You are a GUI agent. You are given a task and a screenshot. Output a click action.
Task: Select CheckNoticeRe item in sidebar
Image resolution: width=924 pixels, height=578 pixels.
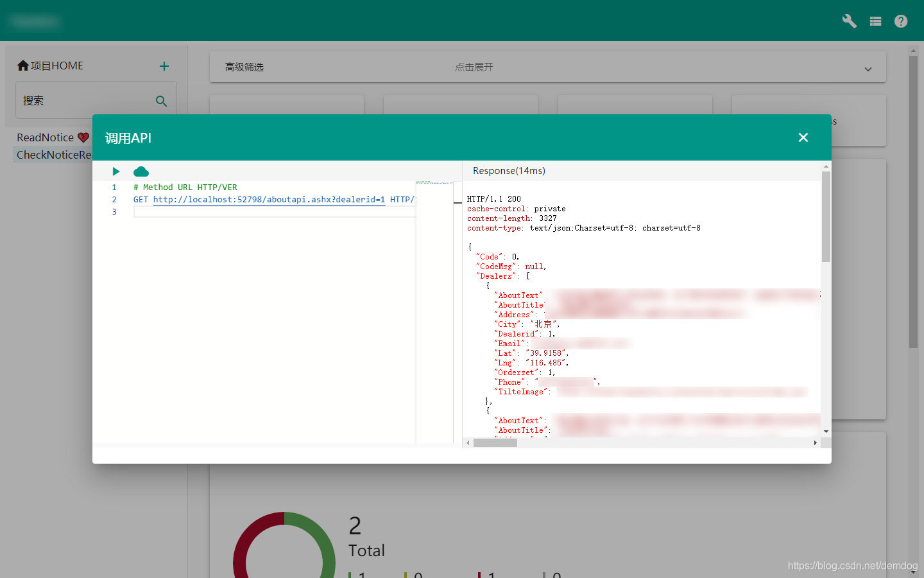pyautogui.click(x=53, y=155)
